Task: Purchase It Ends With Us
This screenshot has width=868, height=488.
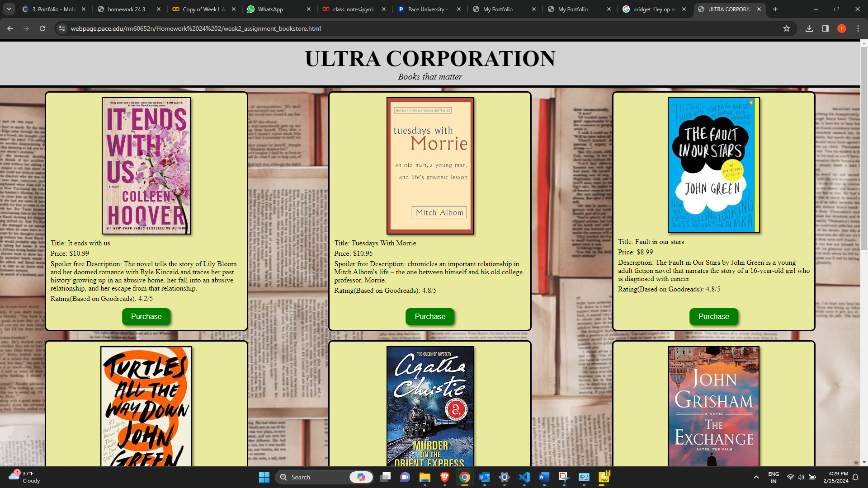Action: 146,316
